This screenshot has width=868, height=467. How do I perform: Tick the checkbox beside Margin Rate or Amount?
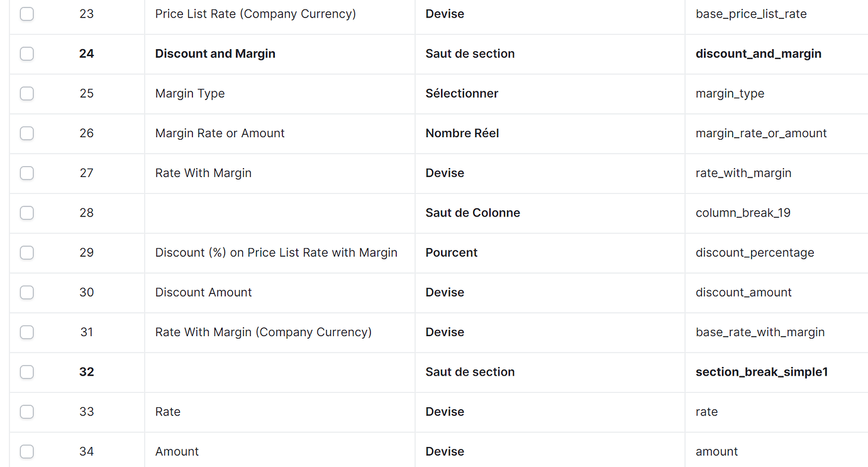[x=26, y=133]
